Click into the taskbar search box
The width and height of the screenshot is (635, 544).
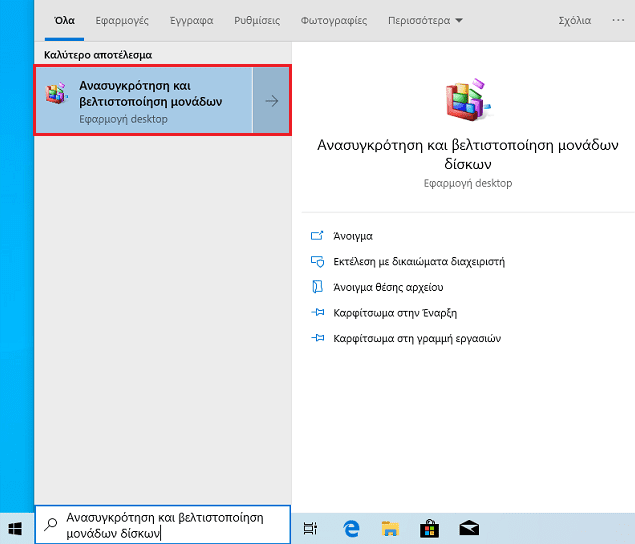click(x=163, y=525)
